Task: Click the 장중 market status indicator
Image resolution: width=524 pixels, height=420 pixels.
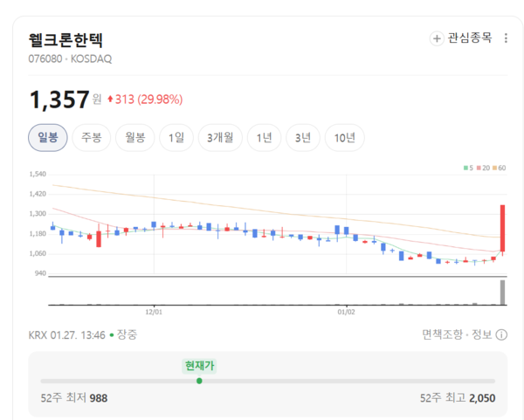Action: coord(124,334)
